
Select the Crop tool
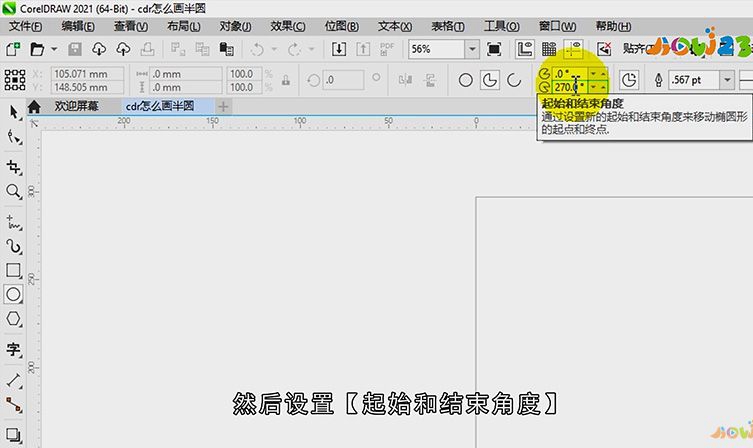(x=13, y=167)
